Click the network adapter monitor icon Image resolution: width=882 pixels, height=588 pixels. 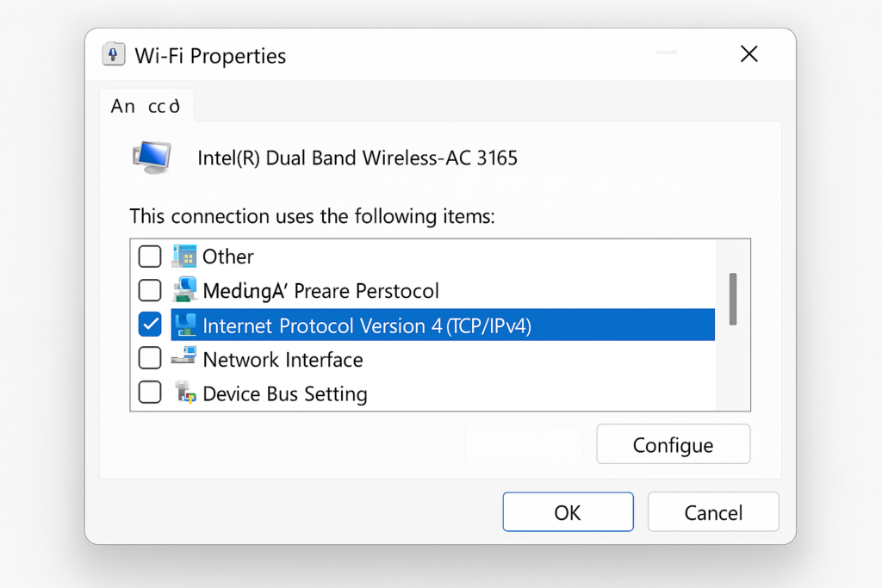(152, 158)
